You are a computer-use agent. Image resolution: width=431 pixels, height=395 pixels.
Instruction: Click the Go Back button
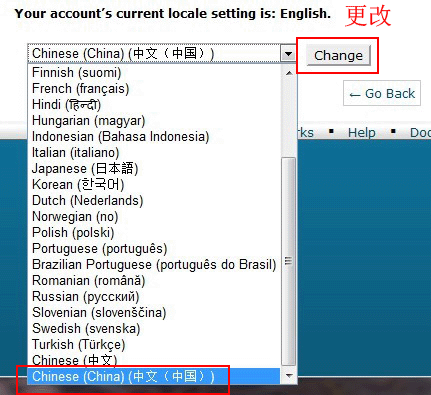click(x=382, y=93)
